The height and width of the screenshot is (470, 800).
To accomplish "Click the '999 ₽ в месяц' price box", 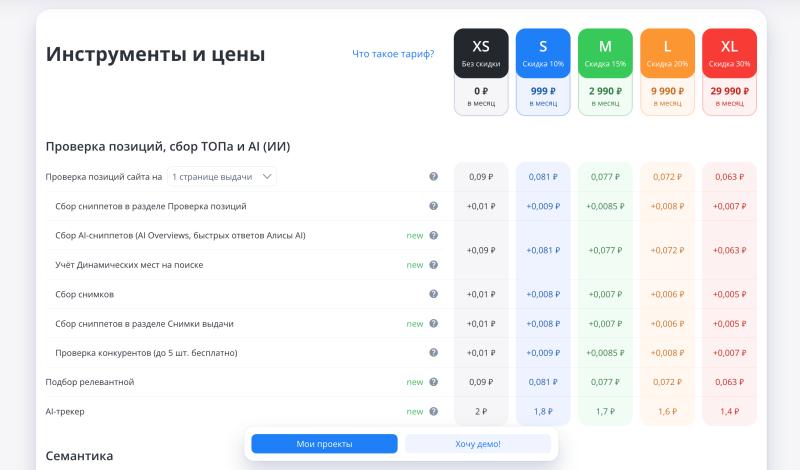I will click(x=543, y=96).
